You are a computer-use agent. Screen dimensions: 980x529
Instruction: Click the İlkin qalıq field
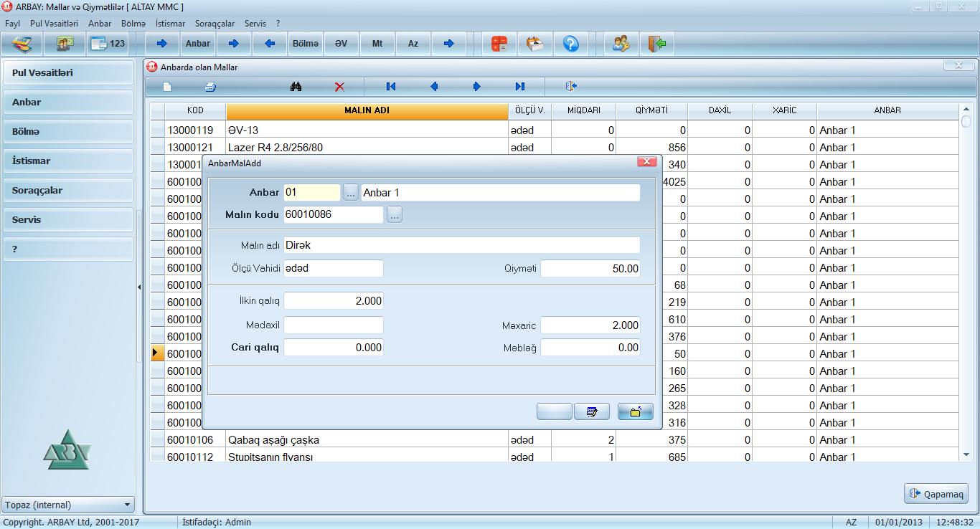(x=334, y=301)
